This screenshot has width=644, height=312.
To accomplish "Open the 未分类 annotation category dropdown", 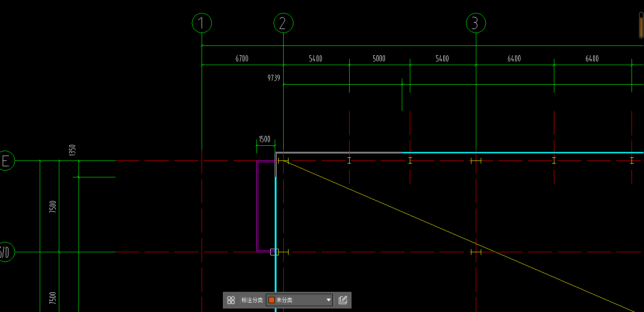I will tap(299, 300).
